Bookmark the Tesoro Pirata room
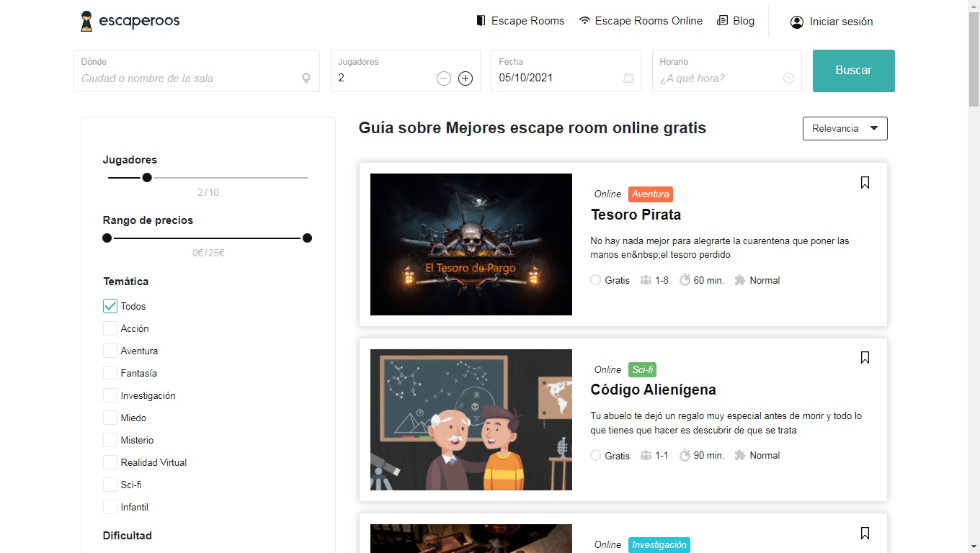 point(865,183)
